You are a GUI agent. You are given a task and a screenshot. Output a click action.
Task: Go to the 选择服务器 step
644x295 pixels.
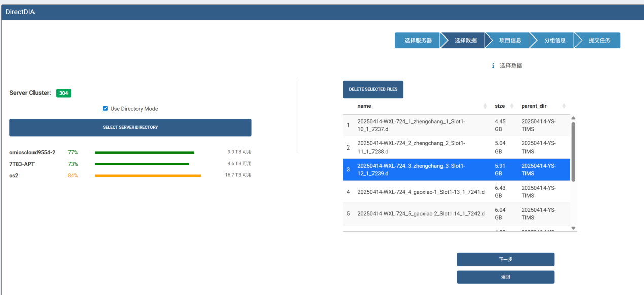click(418, 41)
